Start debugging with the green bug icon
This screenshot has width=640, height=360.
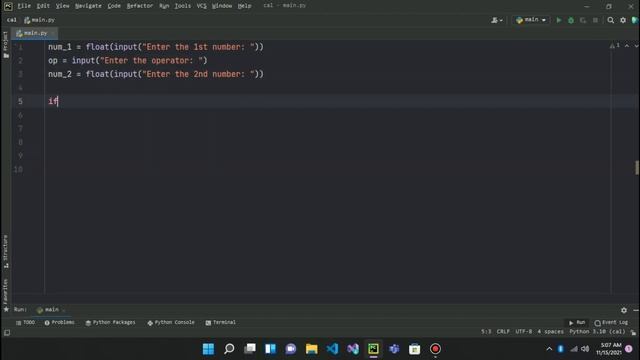pos(571,20)
